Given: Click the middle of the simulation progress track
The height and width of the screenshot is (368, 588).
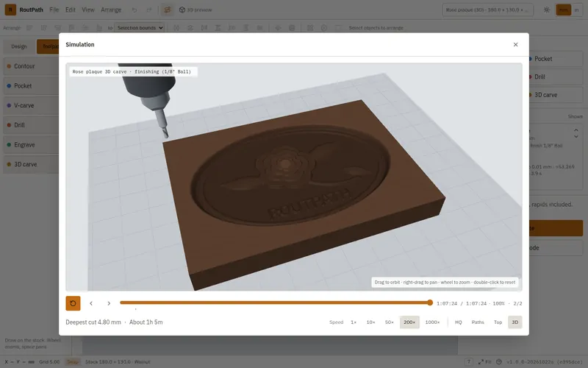Looking at the screenshot, I should (275, 302).
